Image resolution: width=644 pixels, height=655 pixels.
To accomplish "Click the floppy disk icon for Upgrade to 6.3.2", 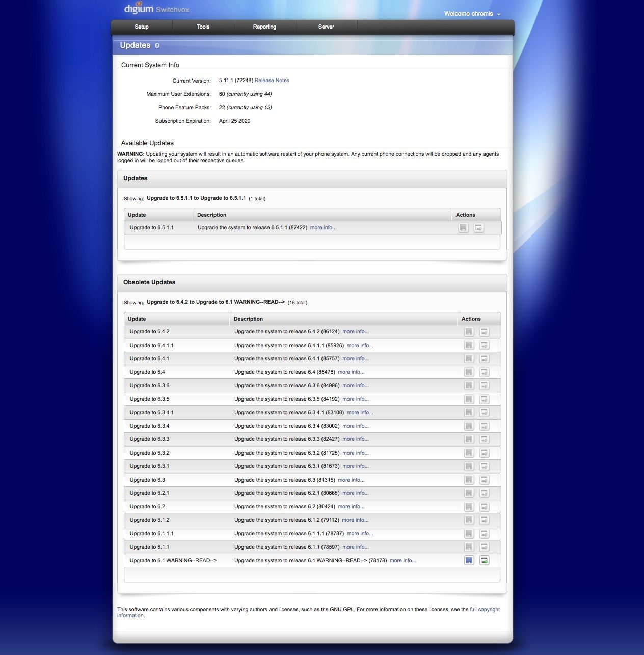I will [x=469, y=453].
